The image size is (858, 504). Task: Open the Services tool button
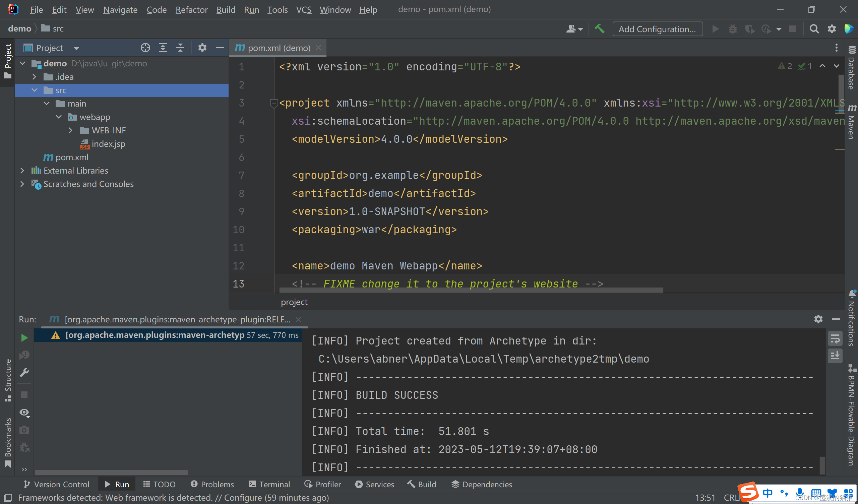click(374, 484)
